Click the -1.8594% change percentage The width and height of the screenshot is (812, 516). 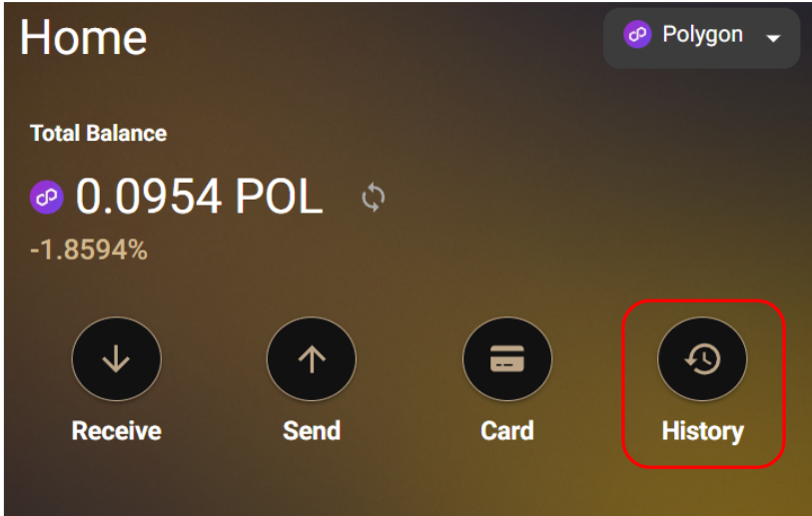coord(89,250)
